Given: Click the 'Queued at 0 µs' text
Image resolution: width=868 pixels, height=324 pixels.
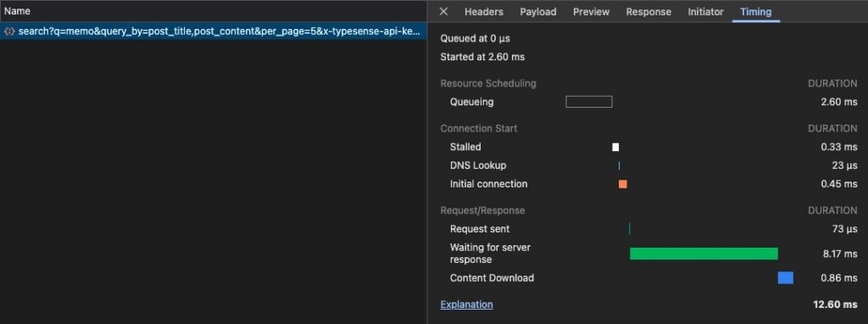Looking at the screenshot, I should click(x=475, y=39).
